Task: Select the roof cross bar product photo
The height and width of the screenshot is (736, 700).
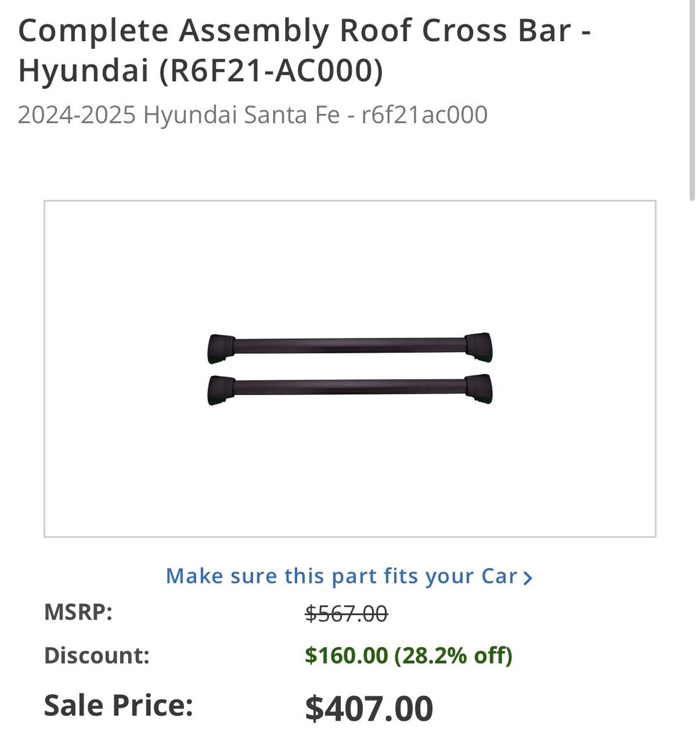Action: (x=349, y=368)
